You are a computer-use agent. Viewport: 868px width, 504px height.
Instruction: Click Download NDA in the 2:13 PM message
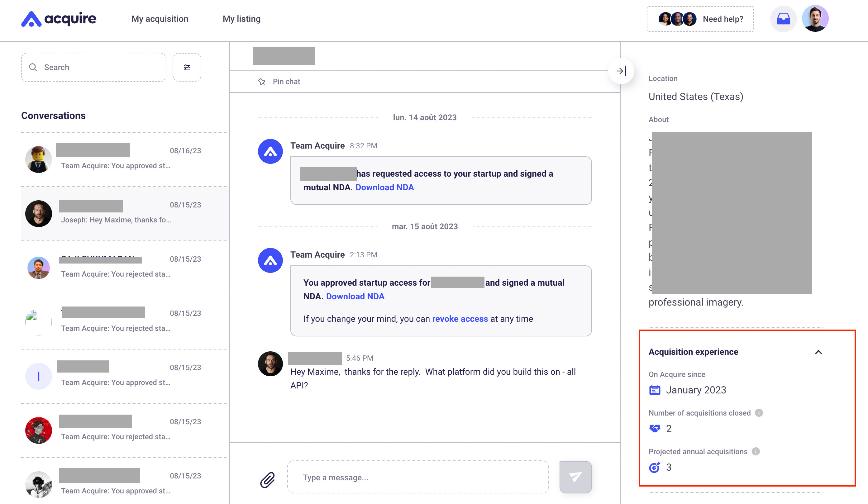pos(355,297)
